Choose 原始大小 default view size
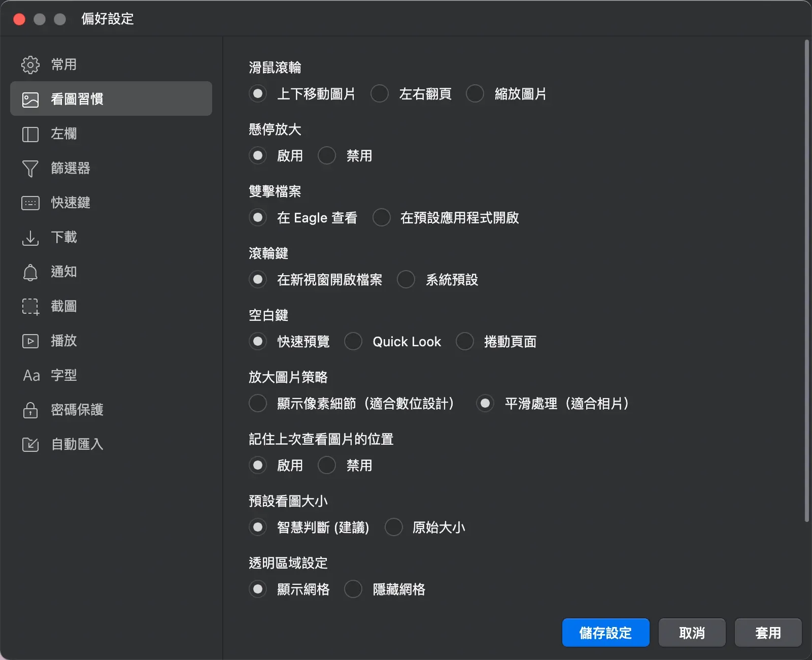Screen dimensions: 812x660 pyautogui.click(x=394, y=527)
